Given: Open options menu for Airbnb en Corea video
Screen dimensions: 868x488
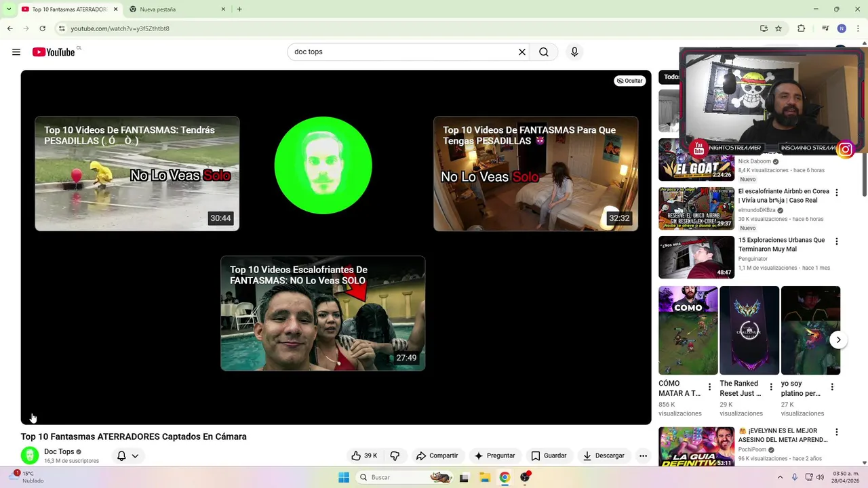Looking at the screenshot, I should [x=836, y=193].
